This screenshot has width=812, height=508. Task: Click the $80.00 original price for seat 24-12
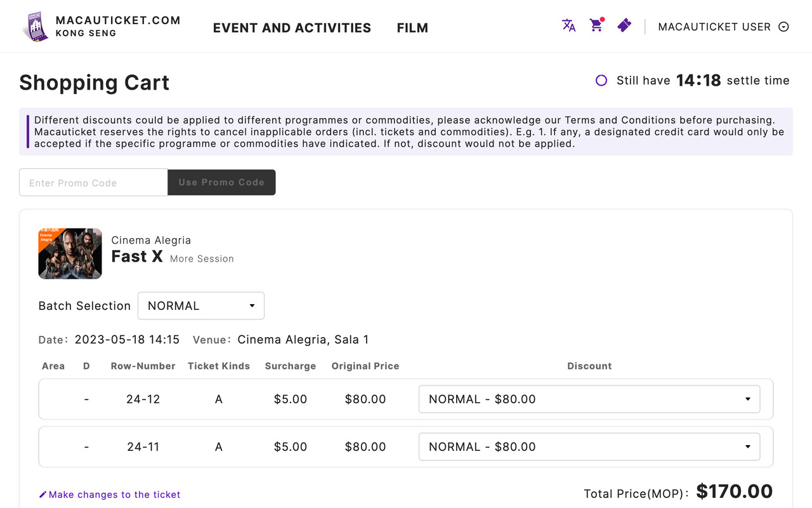365,399
